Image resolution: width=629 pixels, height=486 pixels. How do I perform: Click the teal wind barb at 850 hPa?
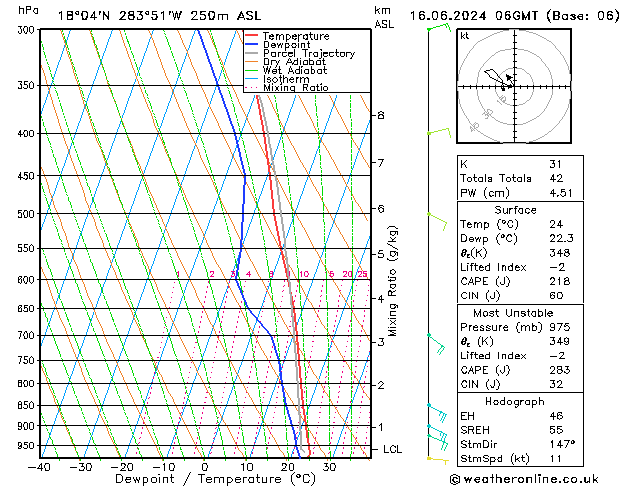[x=437, y=413]
